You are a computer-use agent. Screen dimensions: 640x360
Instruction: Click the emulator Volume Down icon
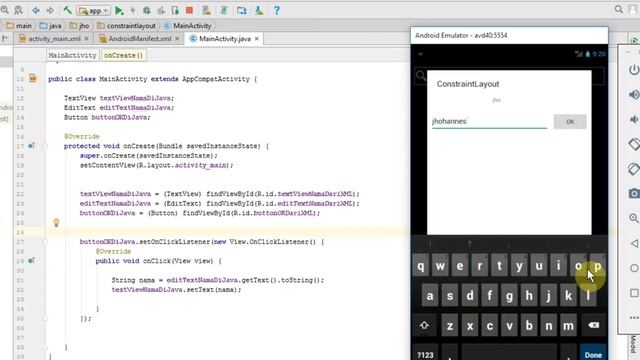click(633, 119)
